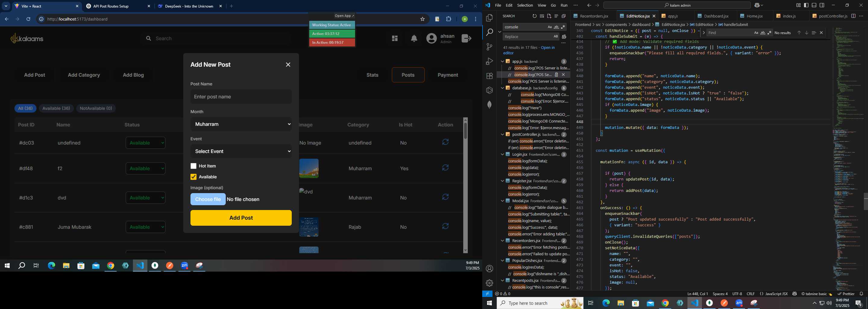This screenshot has height=309, width=868.
Task: Go to previous match in Find widget
Action: point(799,33)
